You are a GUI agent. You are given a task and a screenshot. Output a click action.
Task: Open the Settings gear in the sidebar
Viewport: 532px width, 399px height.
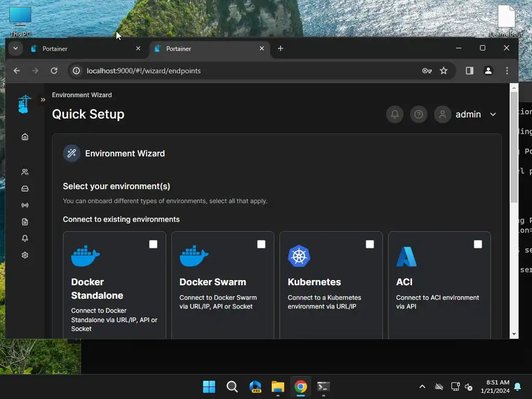pyautogui.click(x=25, y=255)
